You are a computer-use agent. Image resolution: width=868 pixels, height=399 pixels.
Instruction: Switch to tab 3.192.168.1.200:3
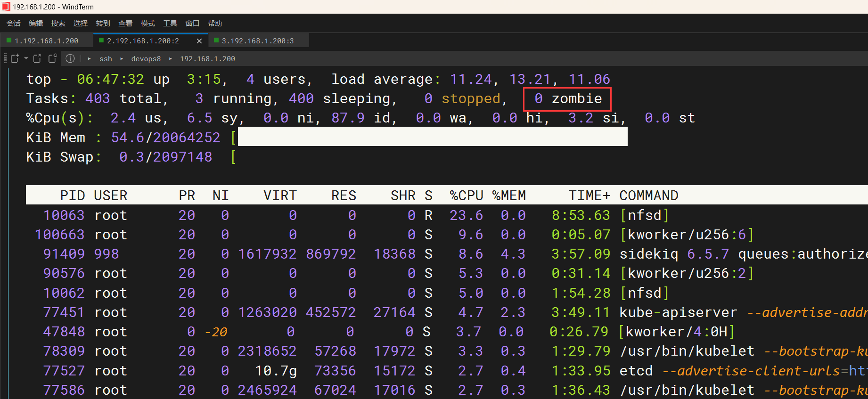tap(258, 41)
